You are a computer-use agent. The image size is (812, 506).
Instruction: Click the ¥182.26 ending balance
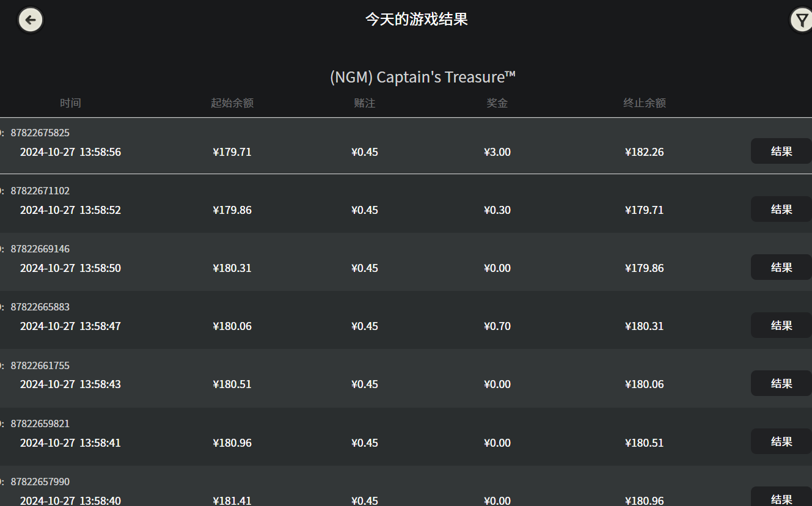[645, 152]
